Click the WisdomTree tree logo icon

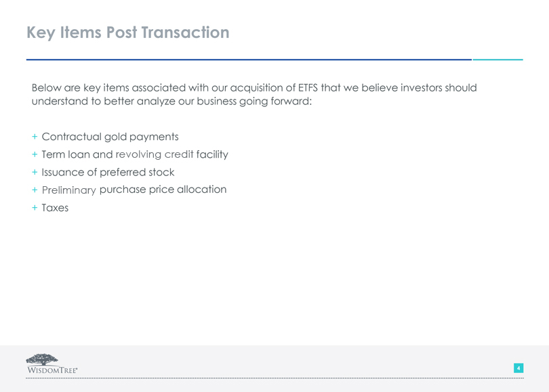click(41, 359)
